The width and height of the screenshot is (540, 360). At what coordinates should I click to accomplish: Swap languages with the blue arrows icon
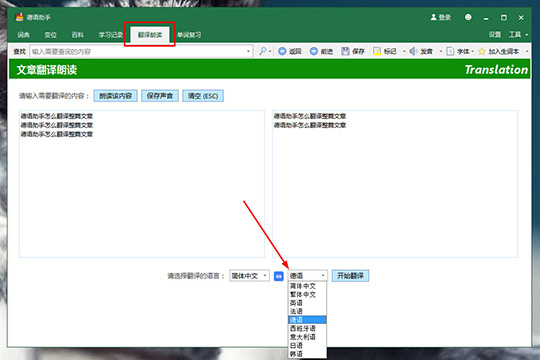(x=278, y=276)
